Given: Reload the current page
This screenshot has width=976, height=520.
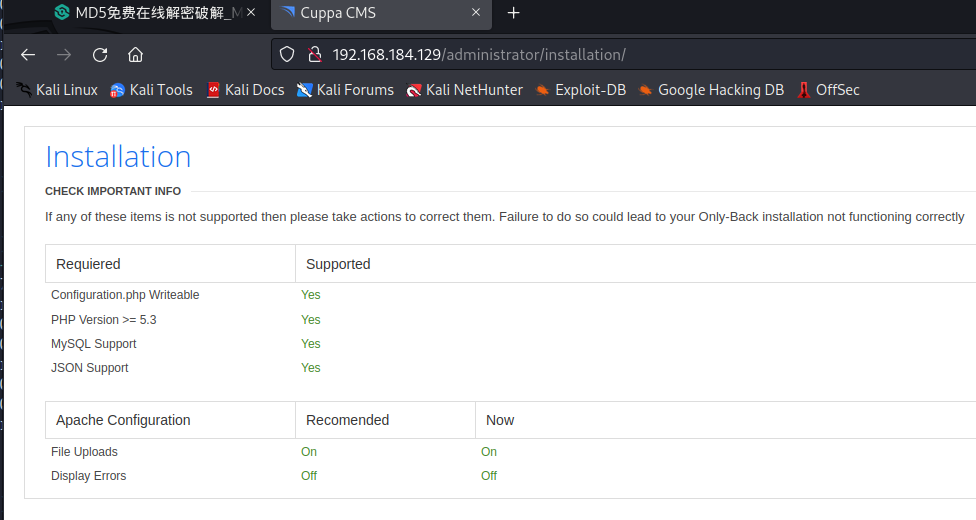Looking at the screenshot, I should (100, 55).
